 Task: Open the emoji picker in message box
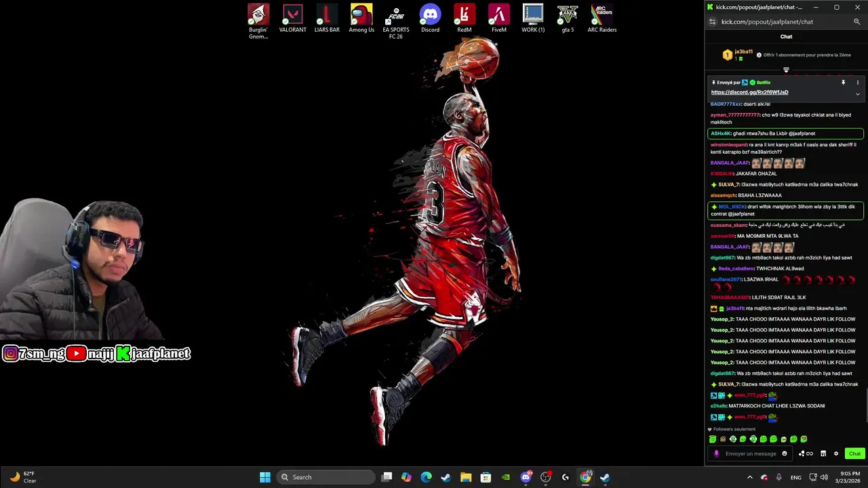(x=785, y=453)
